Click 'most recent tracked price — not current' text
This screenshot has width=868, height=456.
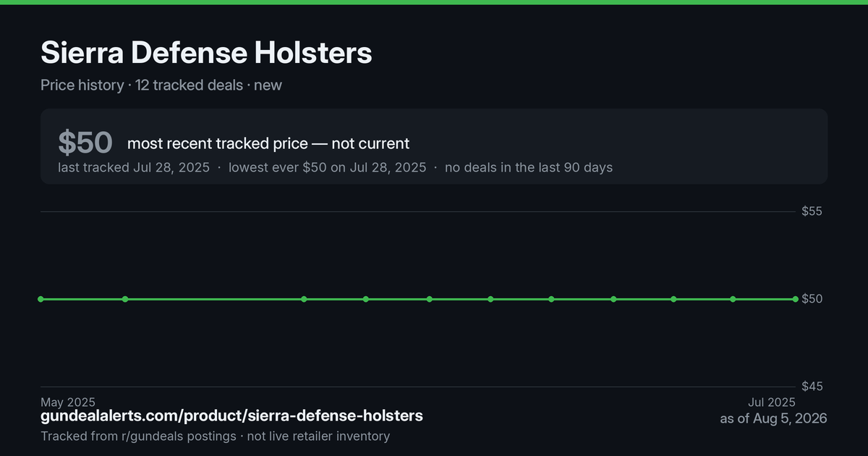[268, 143]
